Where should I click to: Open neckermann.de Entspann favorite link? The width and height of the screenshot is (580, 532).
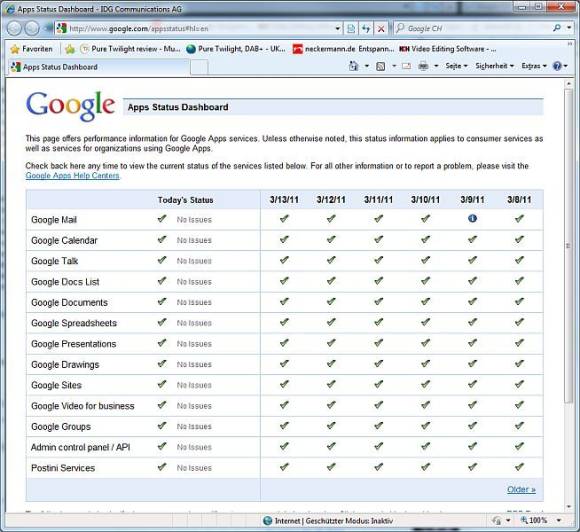[344, 49]
